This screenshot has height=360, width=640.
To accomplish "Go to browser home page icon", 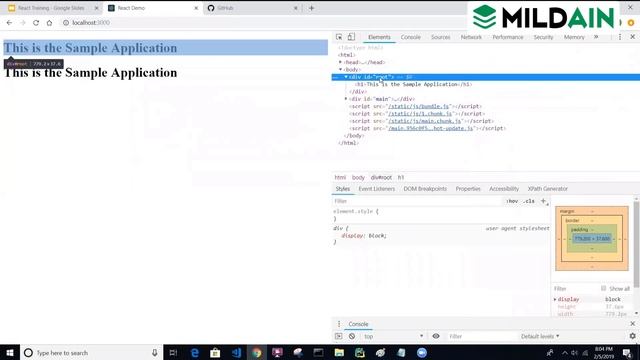I will pyautogui.click(x=49, y=23).
